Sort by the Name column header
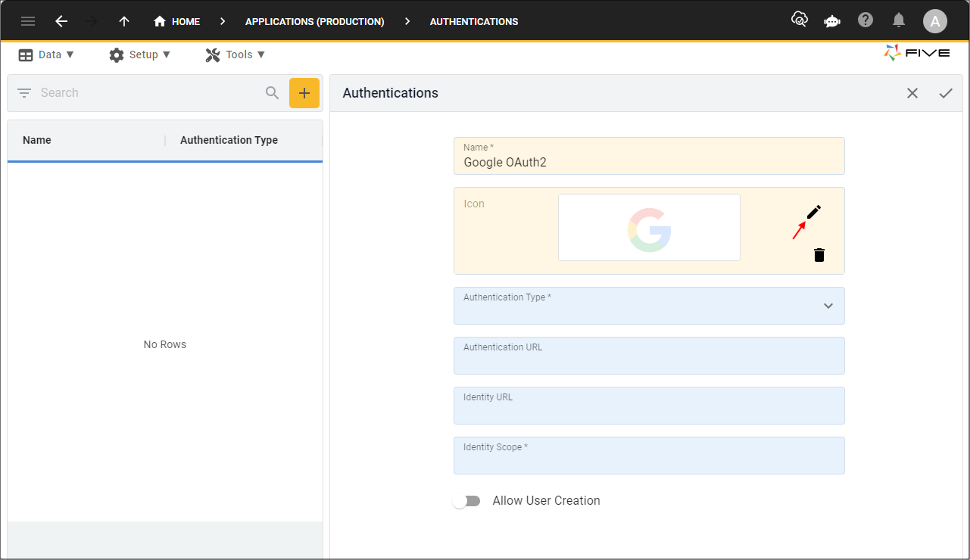This screenshot has height=560, width=970. (37, 140)
